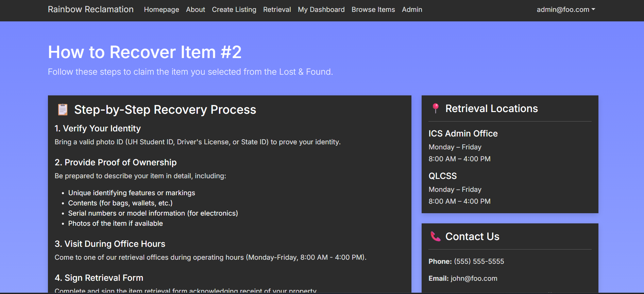Image resolution: width=644 pixels, height=294 pixels.
Task: Open My Dashboard from navigation
Action: click(x=321, y=10)
